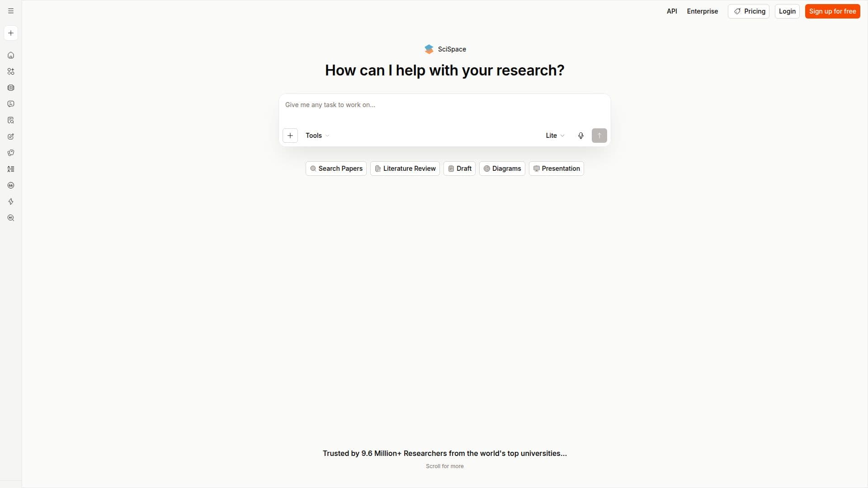This screenshot has width=868, height=488.
Task: Open the citation quote icon in the sidebar
Action: tap(11, 185)
